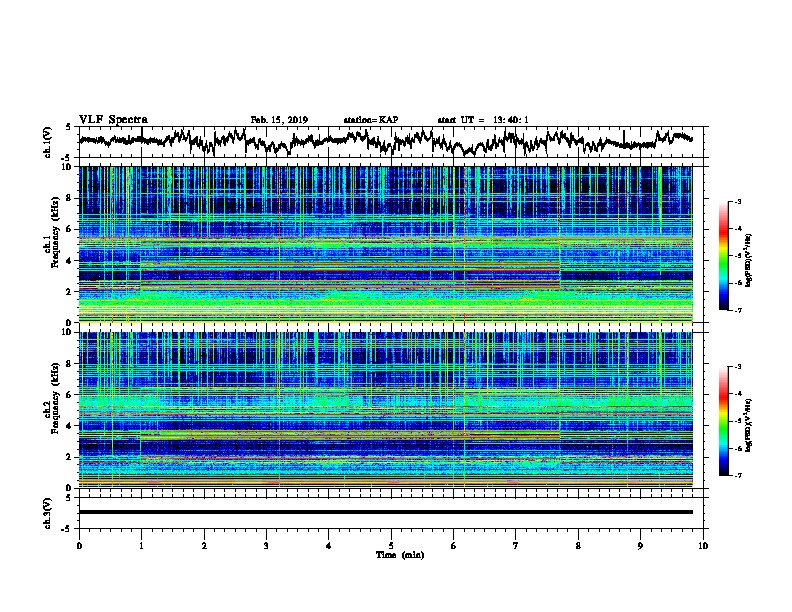
Task: Click the time axis tick label "9"
Action: (640, 546)
